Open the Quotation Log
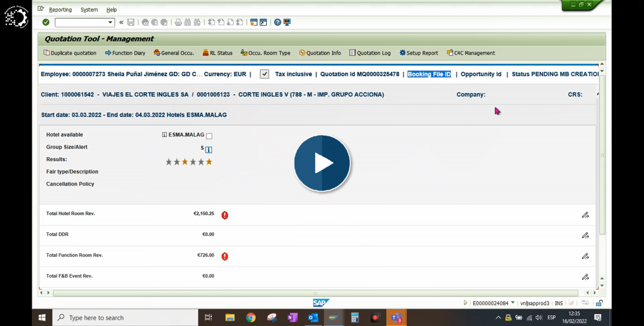The image size is (644, 326). point(370,53)
